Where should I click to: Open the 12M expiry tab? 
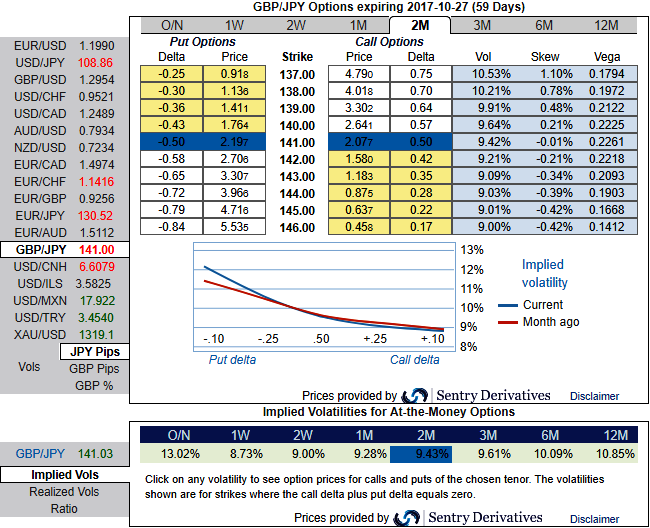coord(606,25)
